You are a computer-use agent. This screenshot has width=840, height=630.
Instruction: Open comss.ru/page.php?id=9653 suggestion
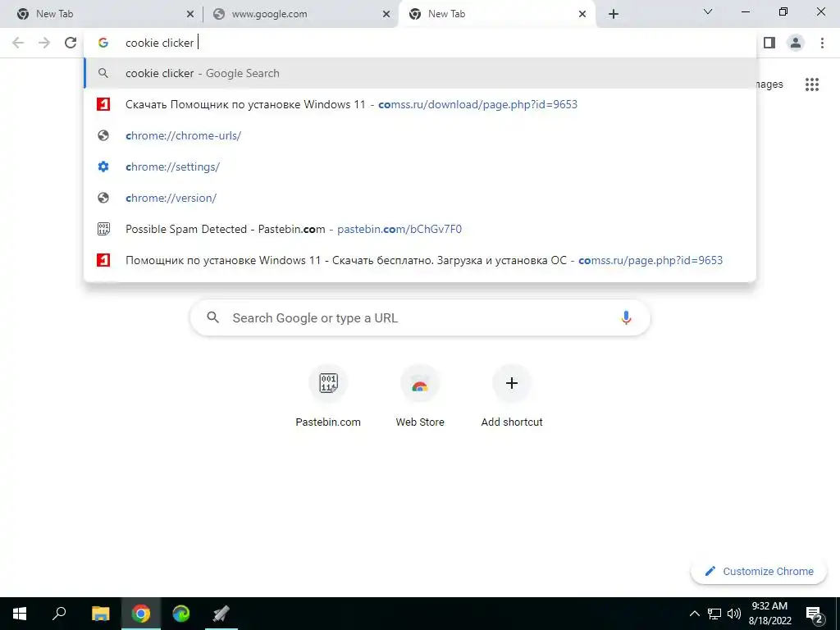coord(420,260)
